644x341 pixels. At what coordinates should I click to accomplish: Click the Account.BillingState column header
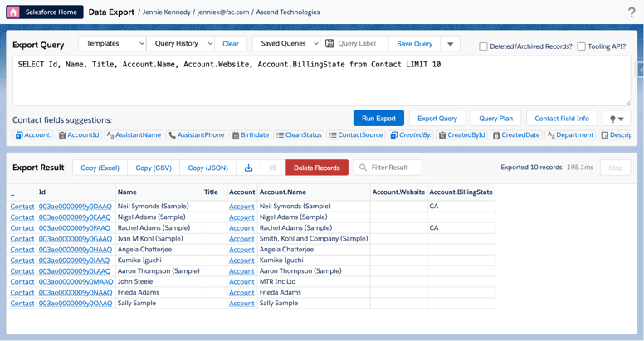[x=461, y=192]
